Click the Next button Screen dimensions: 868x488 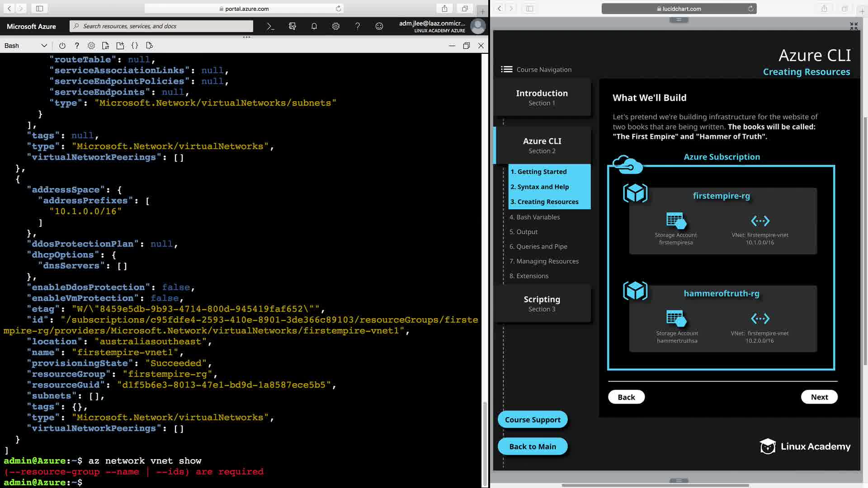coord(819,397)
